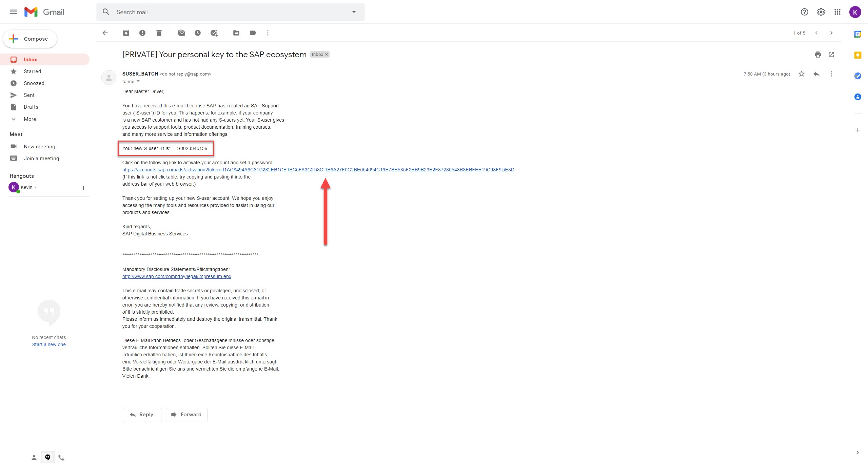Open the Snoozed folder
This screenshot has width=868, height=463.
45,83
